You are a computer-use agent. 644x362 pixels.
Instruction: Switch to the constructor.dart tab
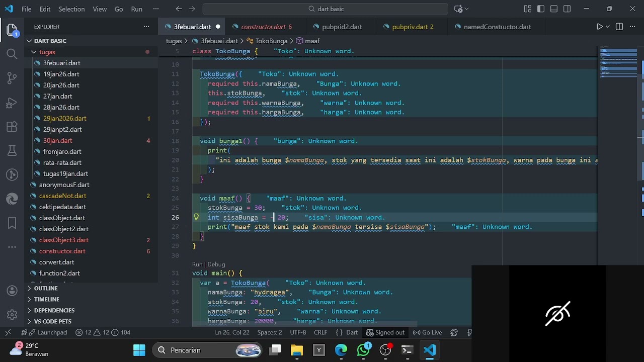click(x=263, y=27)
